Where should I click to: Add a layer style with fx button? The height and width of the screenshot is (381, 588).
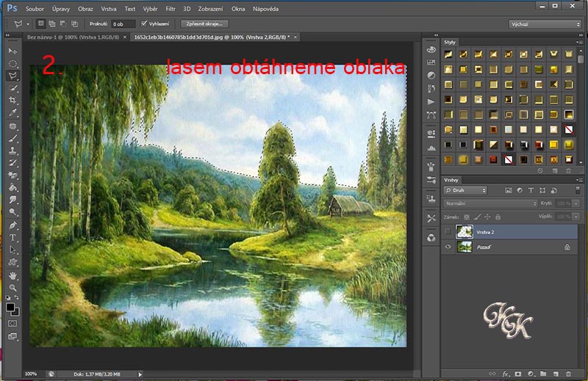(x=506, y=374)
